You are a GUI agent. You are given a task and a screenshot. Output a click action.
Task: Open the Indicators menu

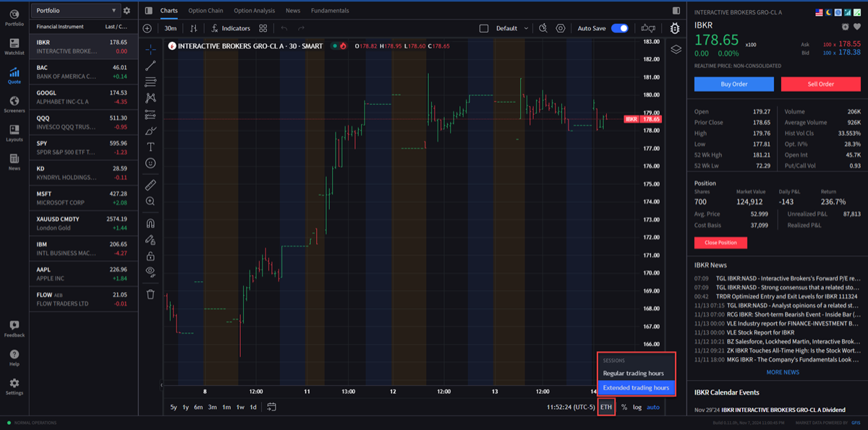(x=230, y=28)
